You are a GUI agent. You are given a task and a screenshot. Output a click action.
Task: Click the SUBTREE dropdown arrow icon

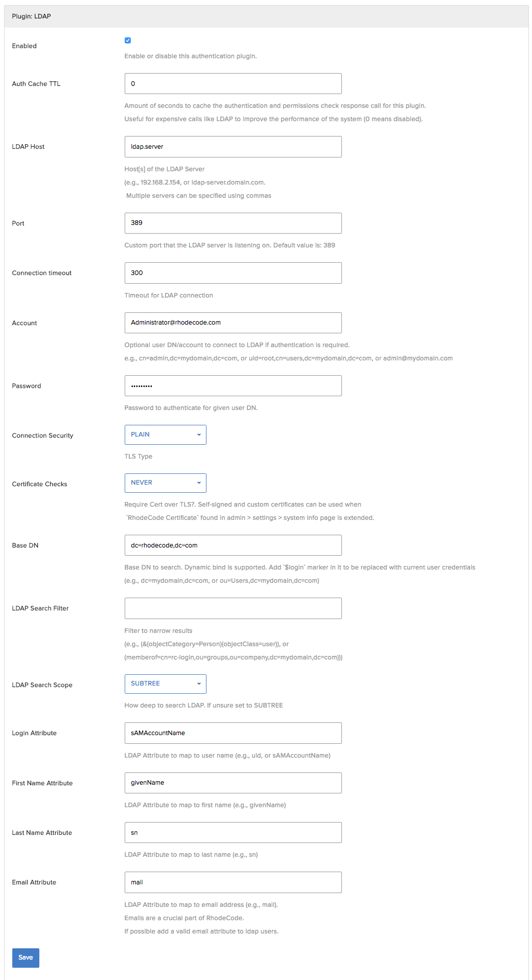199,684
